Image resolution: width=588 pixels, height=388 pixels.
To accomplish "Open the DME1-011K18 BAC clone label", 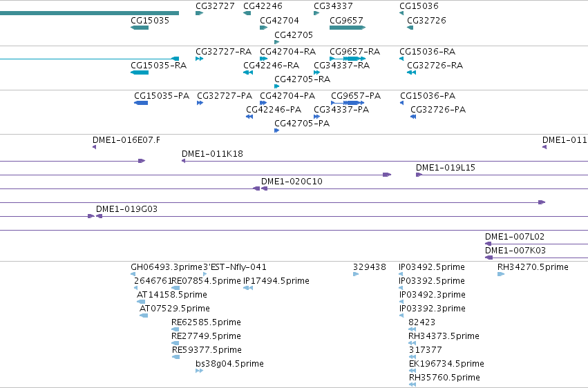I will (x=212, y=153).
